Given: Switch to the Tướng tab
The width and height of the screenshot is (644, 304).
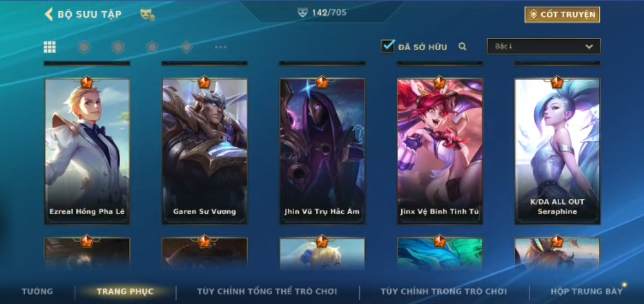Looking at the screenshot, I should (x=37, y=291).
